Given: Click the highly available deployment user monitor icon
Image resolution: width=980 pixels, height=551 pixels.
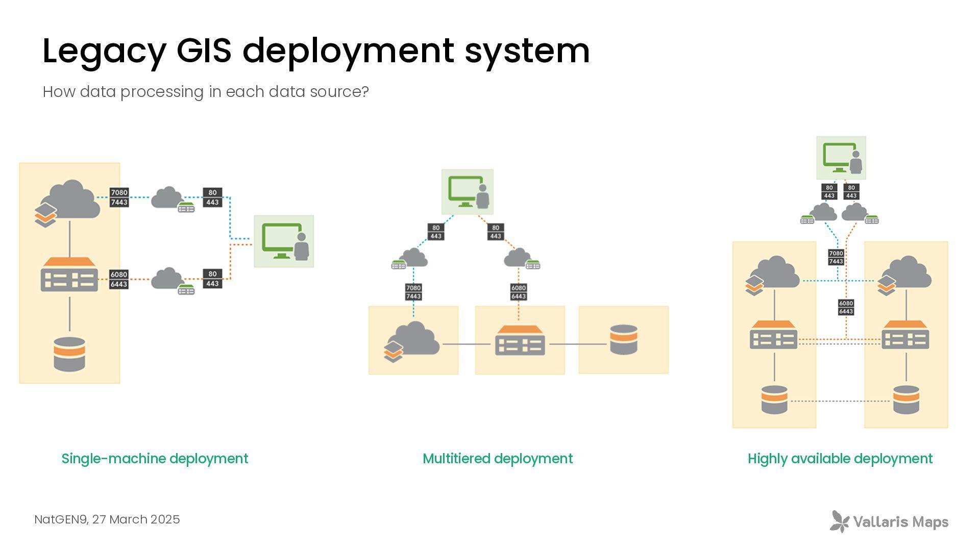Looking at the screenshot, I should (x=841, y=158).
